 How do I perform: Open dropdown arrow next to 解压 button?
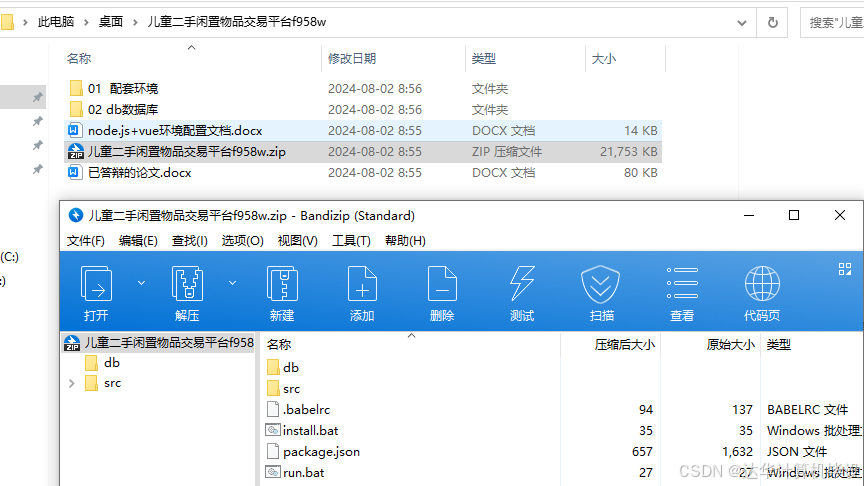pyautogui.click(x=233, y=283)
